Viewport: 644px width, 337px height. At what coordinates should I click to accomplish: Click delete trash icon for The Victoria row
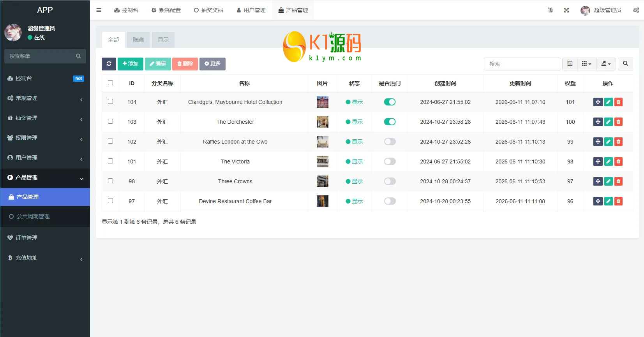pos(618,161)
